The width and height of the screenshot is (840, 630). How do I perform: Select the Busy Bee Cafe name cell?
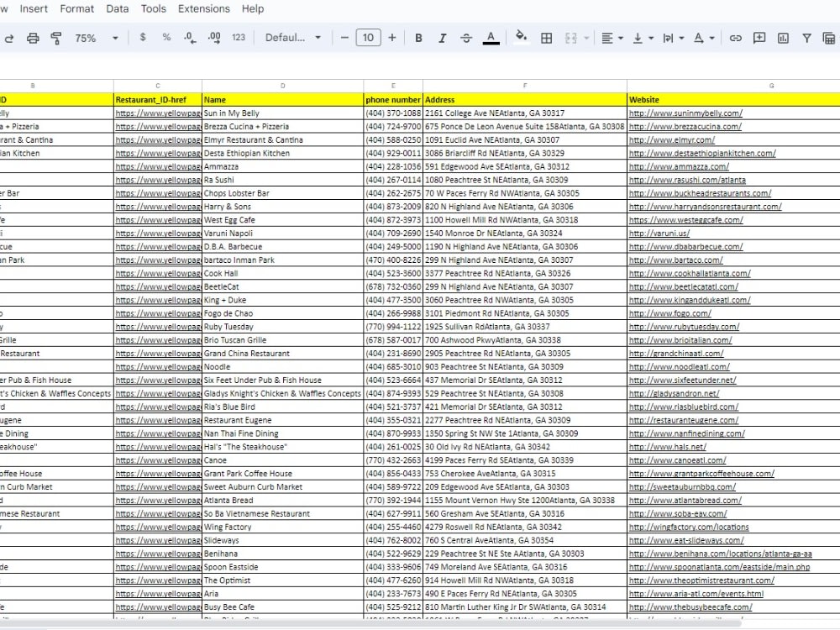pos(283,607)
